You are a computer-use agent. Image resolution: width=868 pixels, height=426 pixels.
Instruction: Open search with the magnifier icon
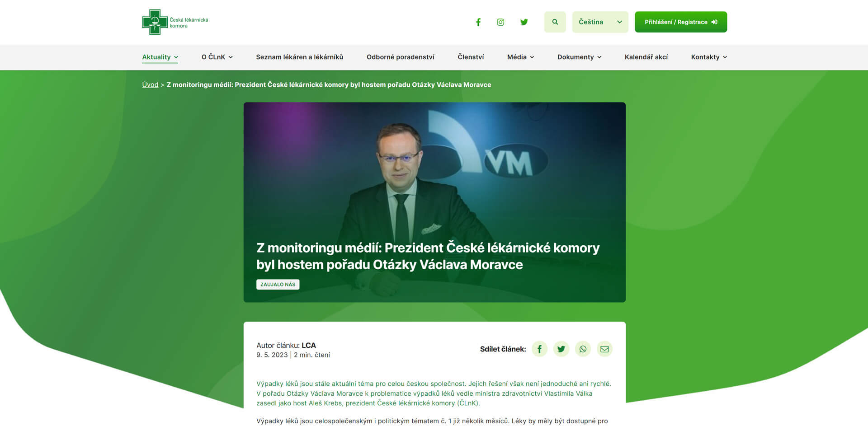click(555, 22)
